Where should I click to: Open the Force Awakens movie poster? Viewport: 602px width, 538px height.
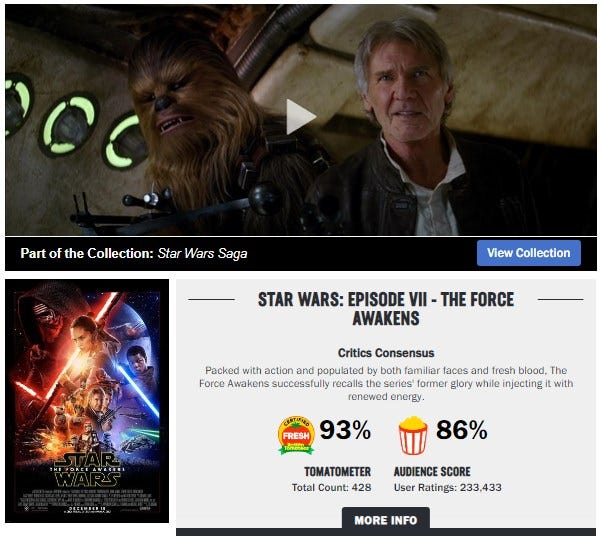pos(87,401)
